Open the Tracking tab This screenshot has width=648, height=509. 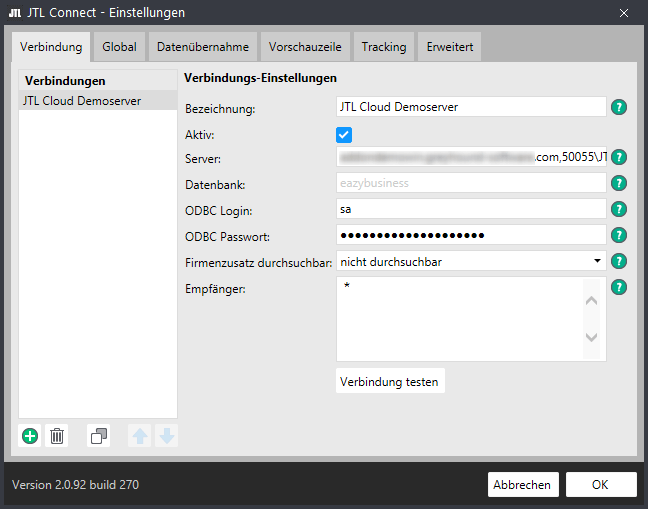pyautogui.click(x=384, y=47)
